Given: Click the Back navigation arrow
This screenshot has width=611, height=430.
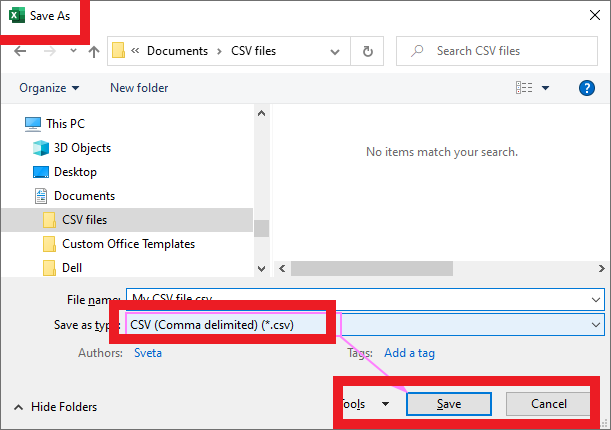Looking at the screenshot, I should [x=21, y=51].
